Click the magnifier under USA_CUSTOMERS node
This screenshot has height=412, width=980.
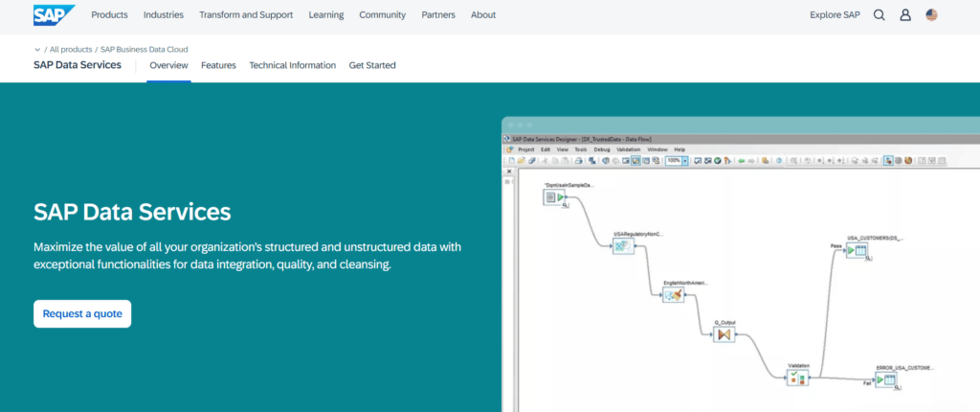coord(868,259)
